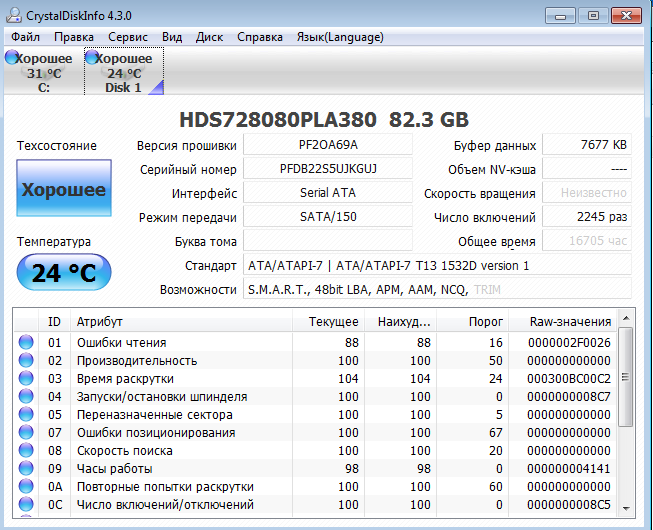This screenshot has height=530, width=653.
Task: Open the Файл menu
Action: click(25, 37)
